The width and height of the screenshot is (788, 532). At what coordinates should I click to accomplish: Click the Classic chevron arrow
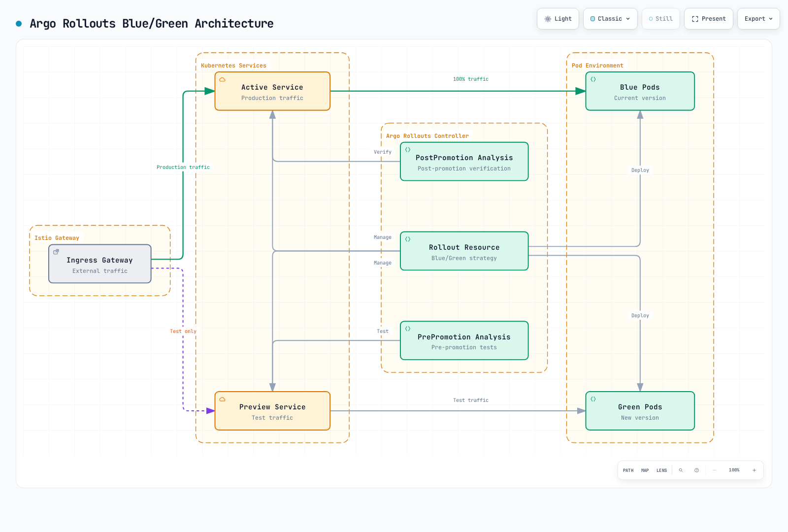628,19
